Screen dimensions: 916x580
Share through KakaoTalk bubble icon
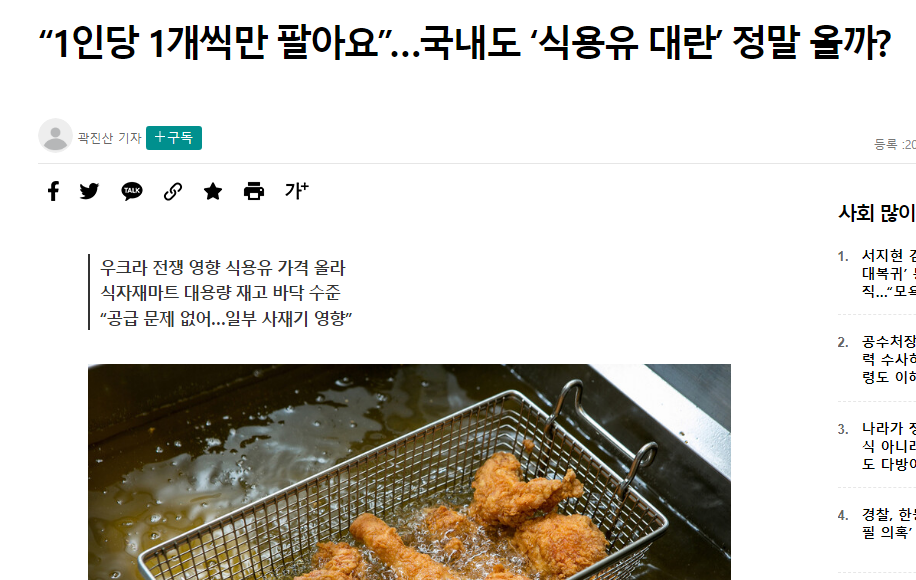(131, 191)
